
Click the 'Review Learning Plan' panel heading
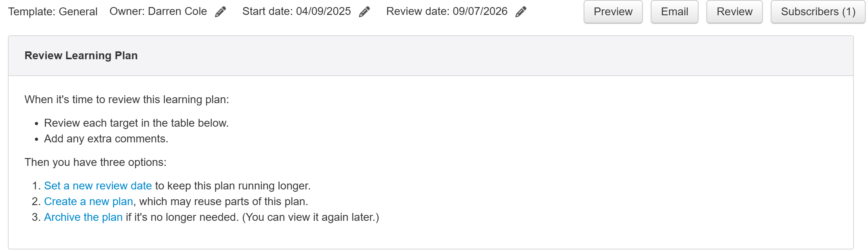point(81,56)
